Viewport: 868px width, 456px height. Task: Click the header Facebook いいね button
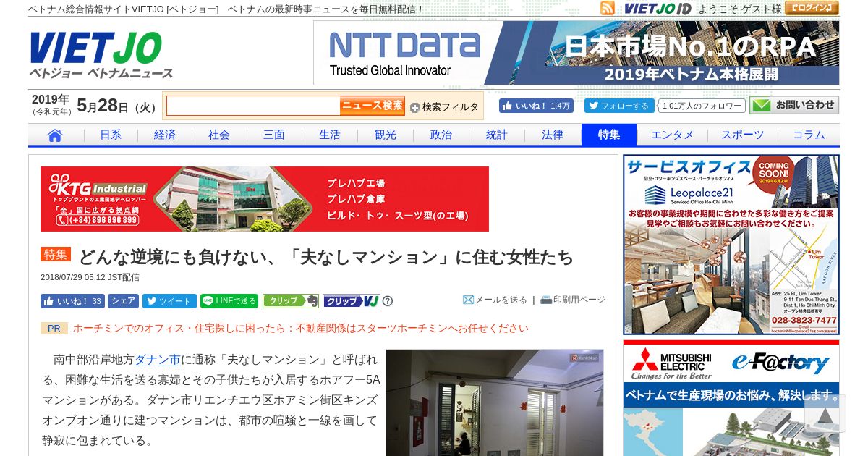tap(536, 106)
